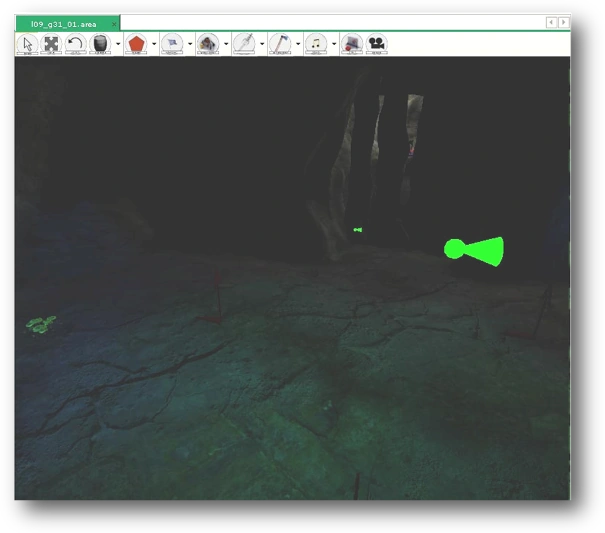Open dropdown beside the barrel tool
Image resolution: width=605 pixels, height=533 pixels.
(x=118, y=44)
